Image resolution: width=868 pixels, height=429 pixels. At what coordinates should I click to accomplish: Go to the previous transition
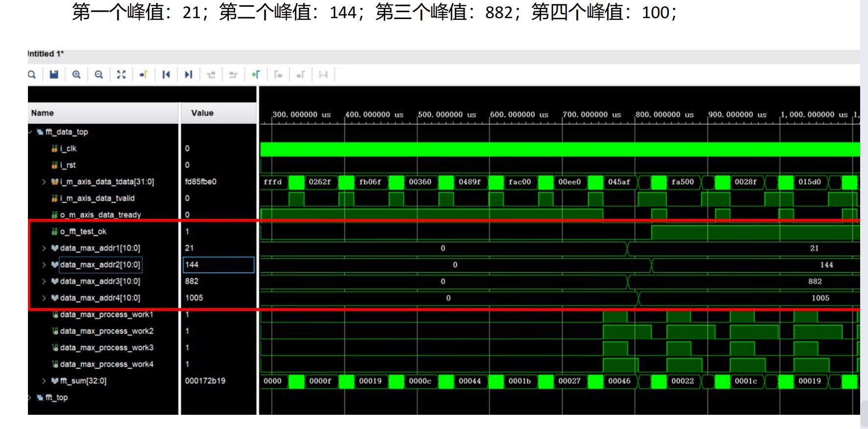pyautogui.click(x=211, y=74)
